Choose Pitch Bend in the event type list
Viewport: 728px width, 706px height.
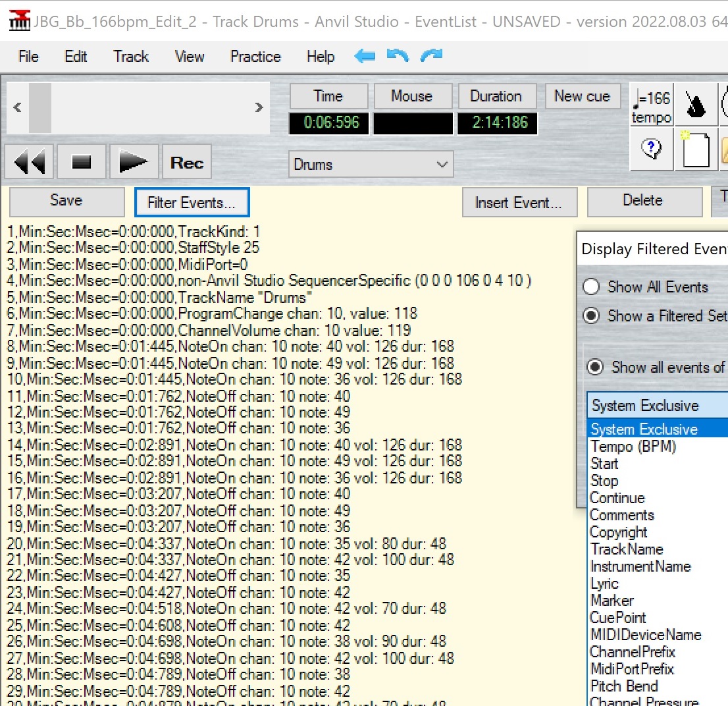coord(624,686)
